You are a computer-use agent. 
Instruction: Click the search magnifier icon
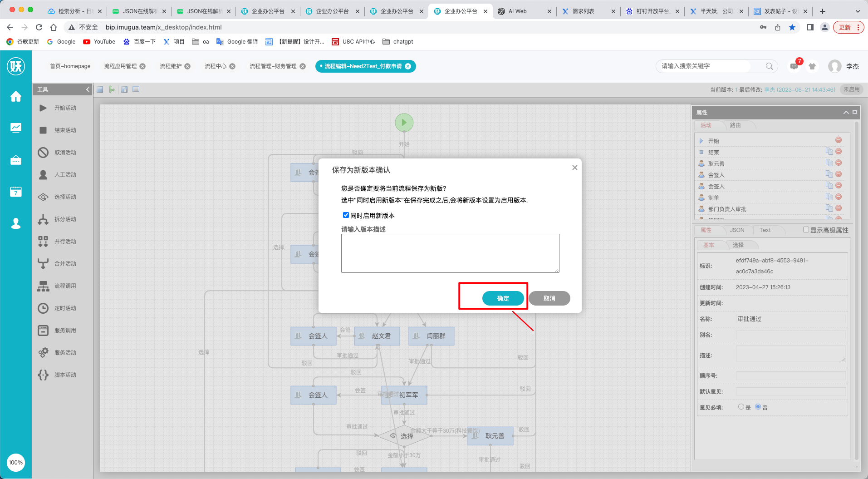point(769,66)
